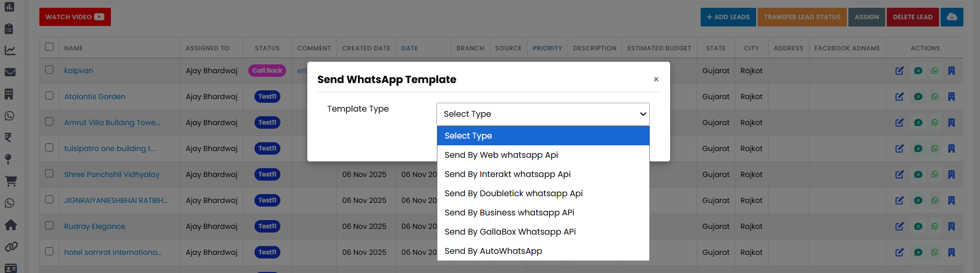Viewport: 980px width, 273px height.
Task: Open building icon for kalpvan row
Action: tap(951, 71)
